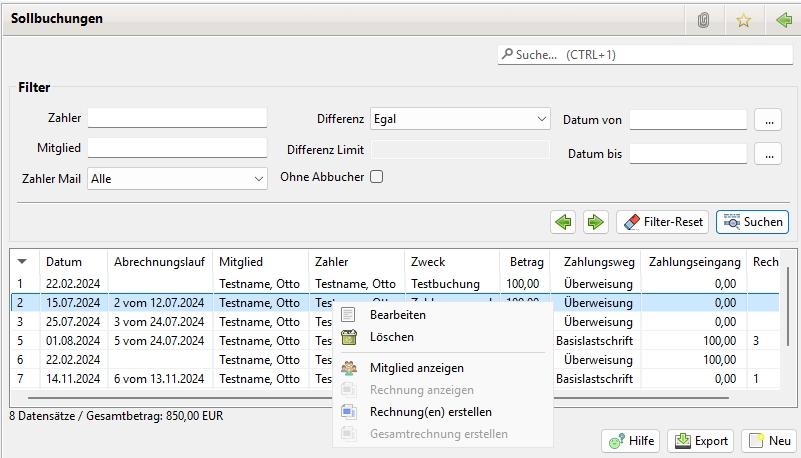Select Löschen in the context menu
Viewport: 801px width, 458px height.
click(391, 338)
